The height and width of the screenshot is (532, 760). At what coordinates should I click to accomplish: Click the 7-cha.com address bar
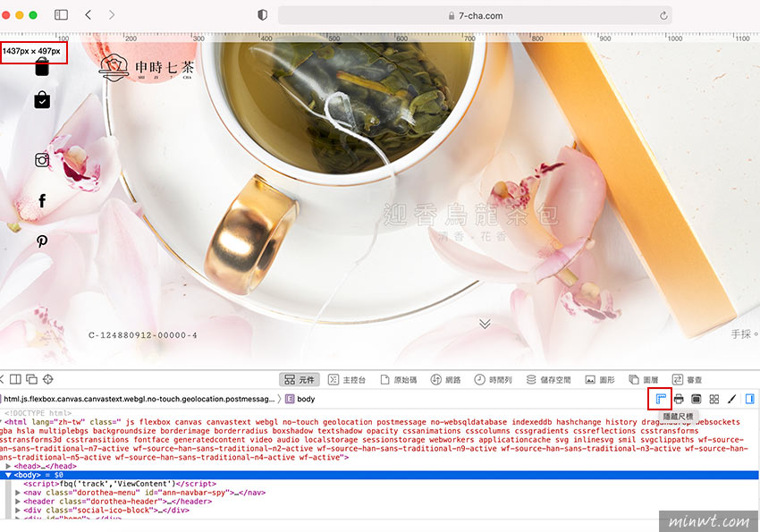click(475, 15)
